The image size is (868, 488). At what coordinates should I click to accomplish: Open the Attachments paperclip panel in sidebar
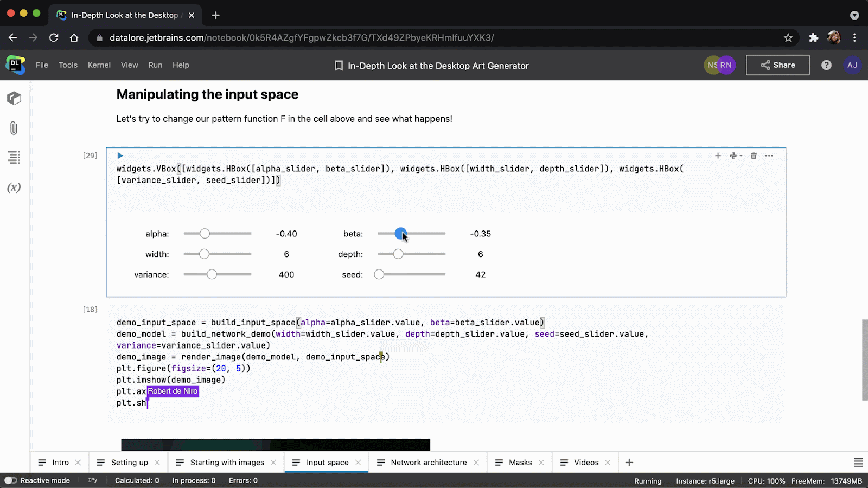point(14,128)
